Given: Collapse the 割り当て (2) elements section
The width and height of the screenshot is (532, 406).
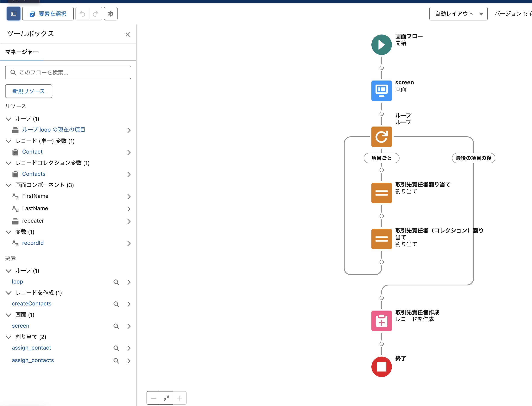Looking at the screenshot, I should point(9,337).
